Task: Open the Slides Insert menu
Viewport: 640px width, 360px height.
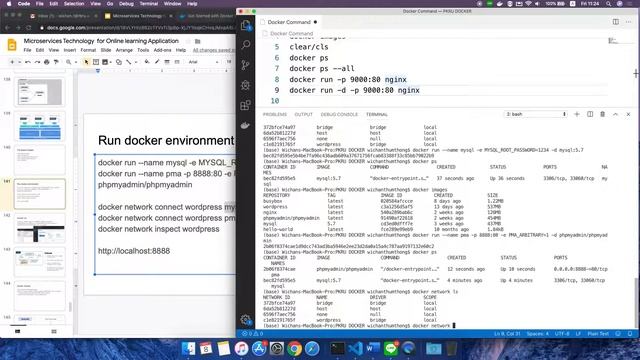Action: [69, 50]
